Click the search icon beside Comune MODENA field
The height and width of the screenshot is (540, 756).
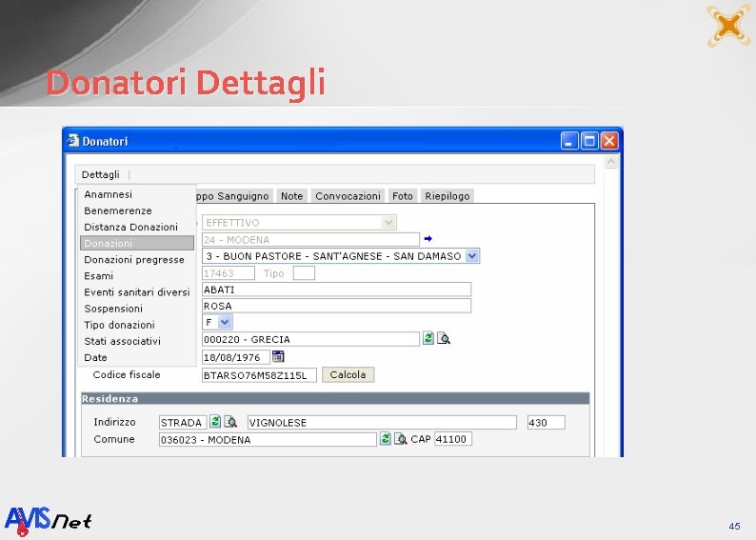[400, 439]
